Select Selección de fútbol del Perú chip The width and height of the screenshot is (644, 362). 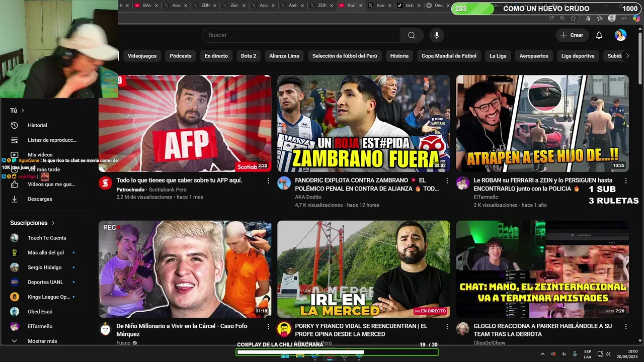[x=345, y=56]
